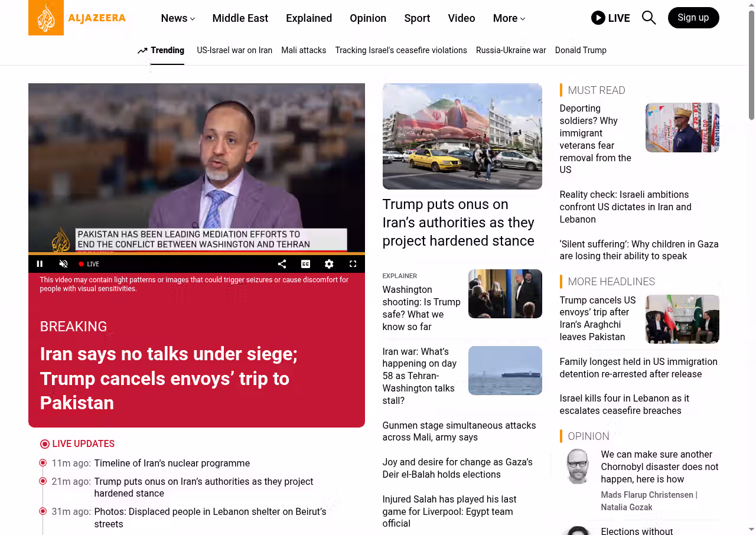Click the page's vertical scrollbar
Screen dimensions: 756x535
pyautogui.click(x=751, y=65)
